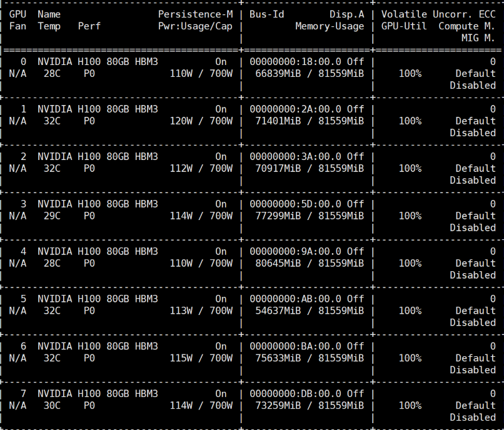Click bus ID 00000000:5D:00.0

[295, 204]
